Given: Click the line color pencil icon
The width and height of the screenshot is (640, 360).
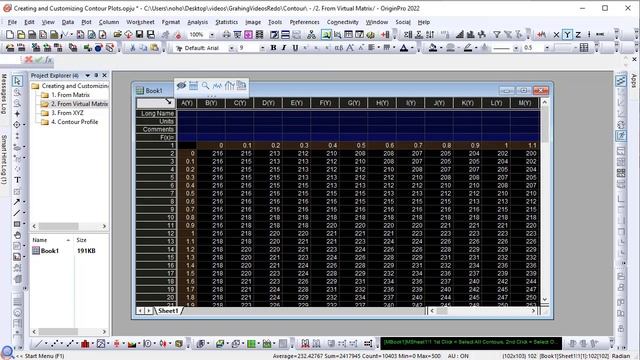Looking at the screenshot, I should (x=468, y=48).
